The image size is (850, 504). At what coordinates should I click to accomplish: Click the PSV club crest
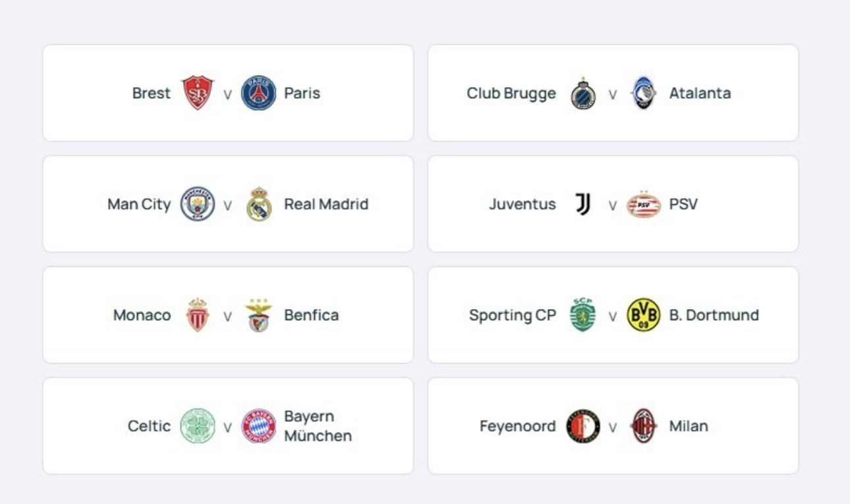[x=643, y=204]
